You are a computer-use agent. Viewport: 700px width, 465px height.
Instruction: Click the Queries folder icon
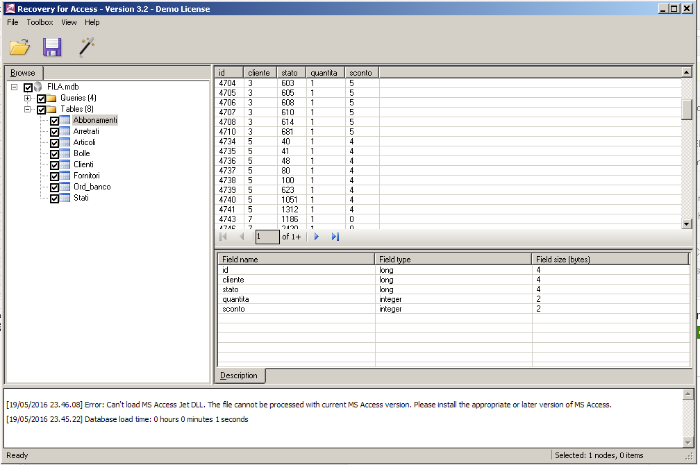[52, 98]
